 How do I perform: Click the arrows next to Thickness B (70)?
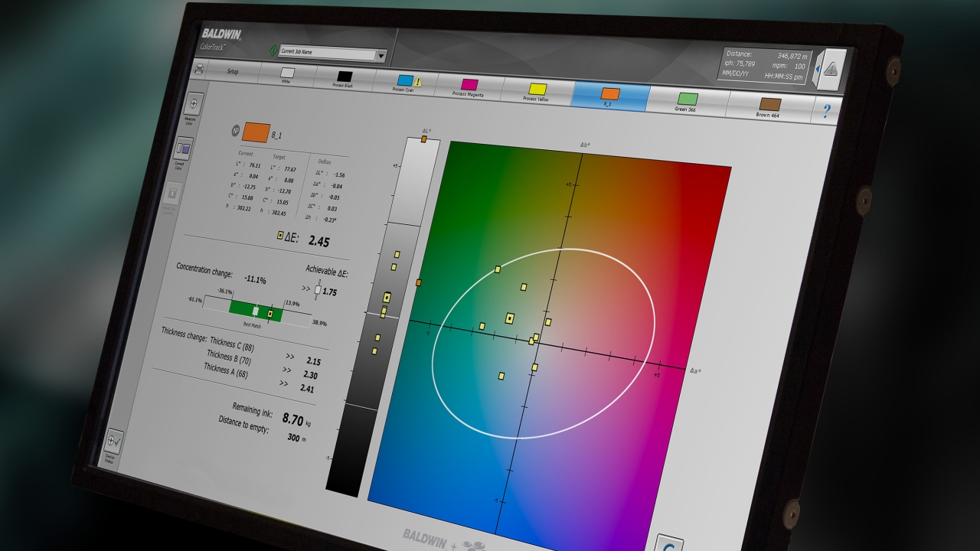(x=287, y=370)
